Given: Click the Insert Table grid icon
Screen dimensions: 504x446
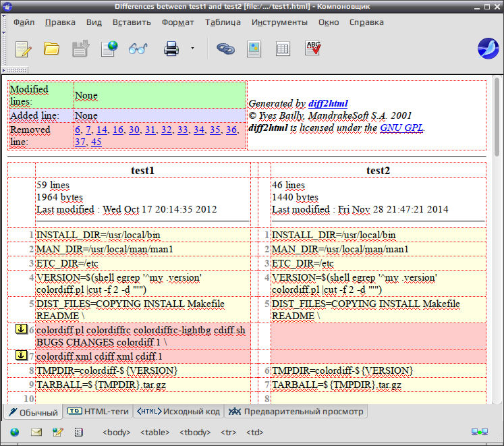Looking at the screenshot, I should 283,49.
